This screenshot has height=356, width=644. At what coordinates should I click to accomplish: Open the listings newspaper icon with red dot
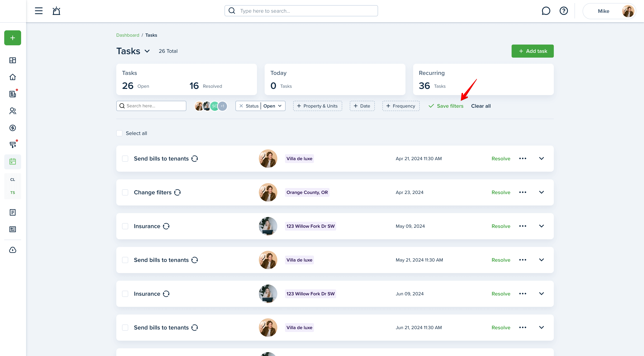tap(12, 94)
